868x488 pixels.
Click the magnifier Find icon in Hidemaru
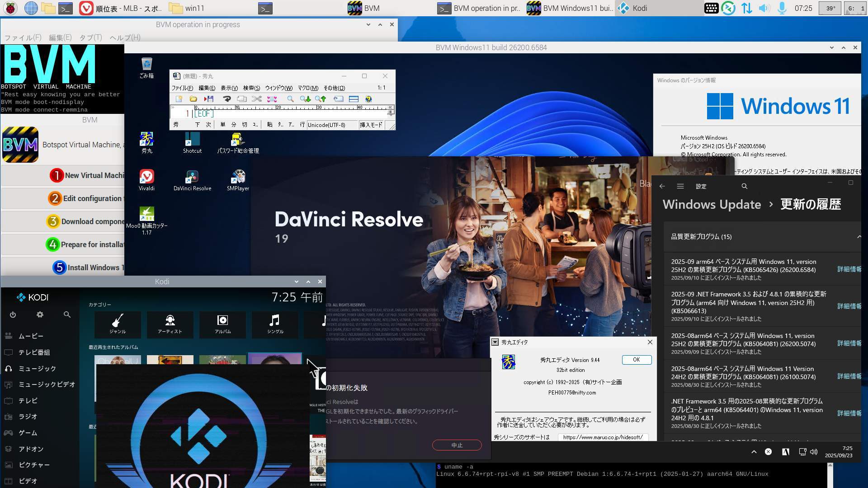click(x=290, y=99)
